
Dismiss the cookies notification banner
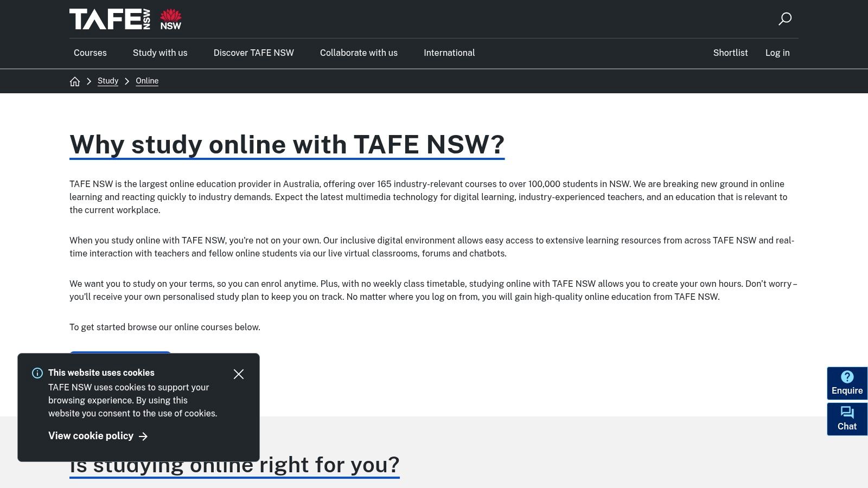pyautogui.click(x=239, y=374)
